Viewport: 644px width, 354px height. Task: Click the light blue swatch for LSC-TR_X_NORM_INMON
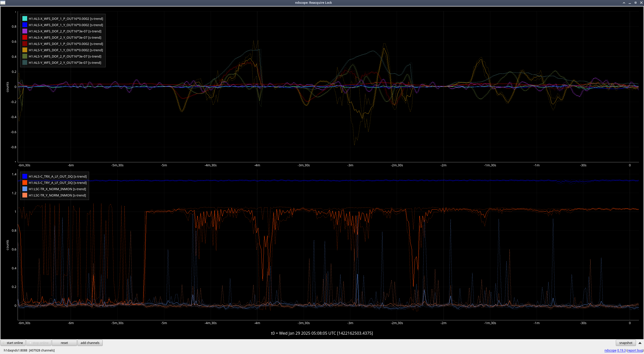[25, 189]
